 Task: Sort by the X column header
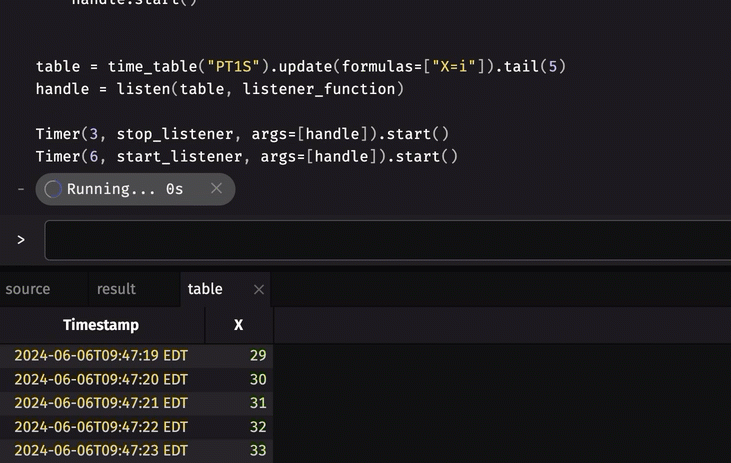tap(238, 325)
